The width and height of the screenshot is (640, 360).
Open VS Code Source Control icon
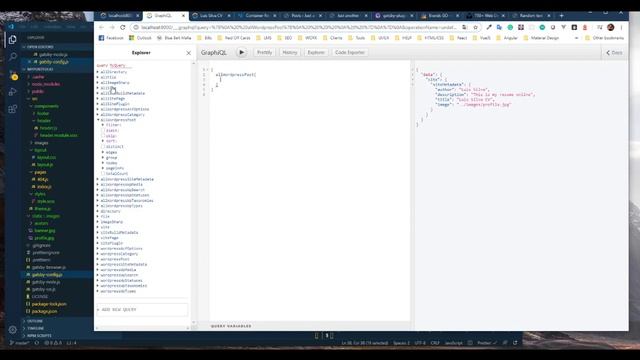[x=13, y=75]
